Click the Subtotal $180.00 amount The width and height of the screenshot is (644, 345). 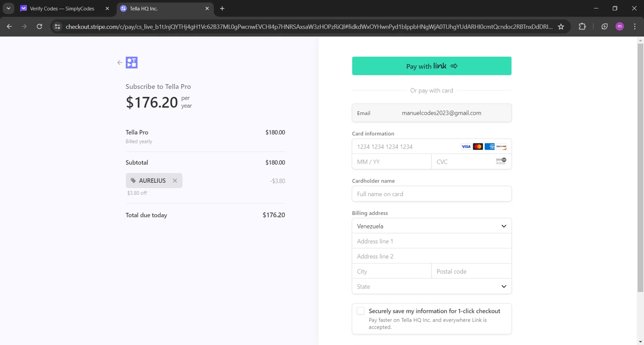point(275,163)
